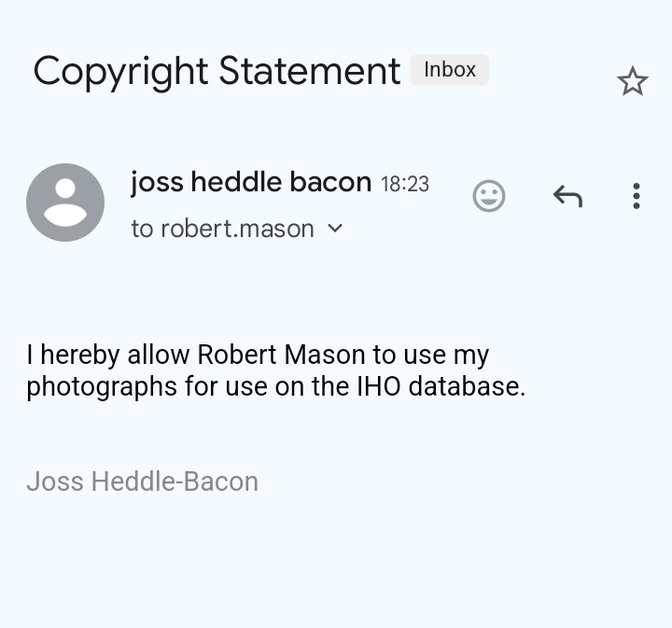Image resolution: width=672 pixels, height=628 pixels.
Task: Click the Joss Heddle-Bacon signature text
Action: [142, 481]
